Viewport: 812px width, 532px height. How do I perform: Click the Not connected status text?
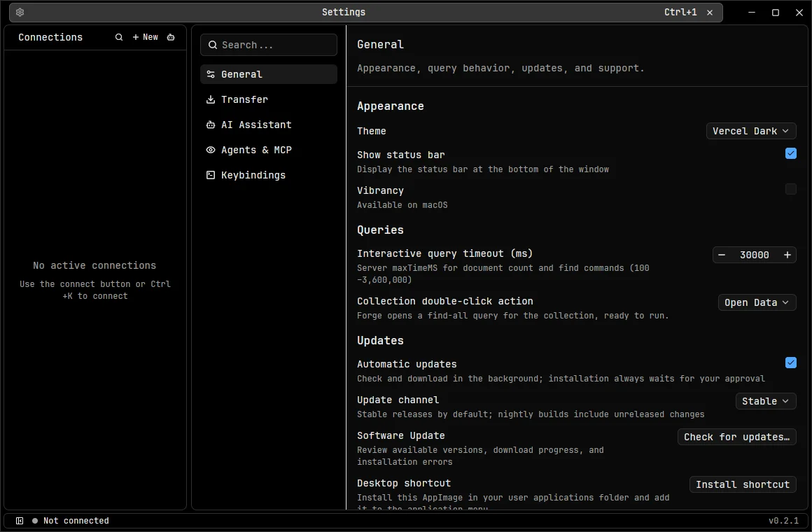point(76,521)
